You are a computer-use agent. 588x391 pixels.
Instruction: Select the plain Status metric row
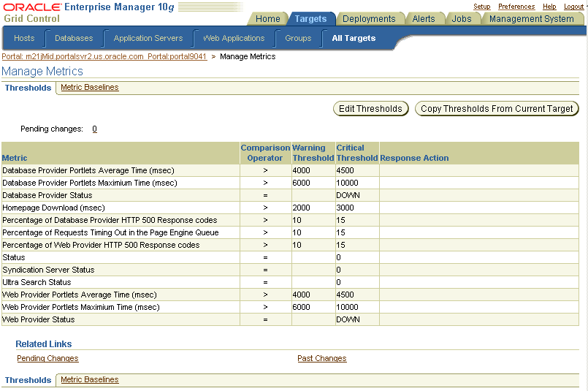pyautogui.click(x=290, y=257)
